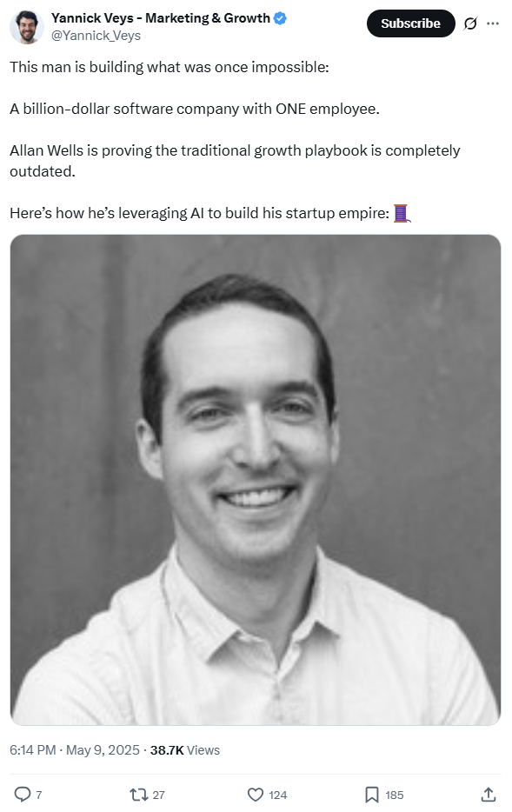The image size is (512, 812).
Task: Click the 38.7K Views counter
Action: pyautogui.click(x=185, y=750)
